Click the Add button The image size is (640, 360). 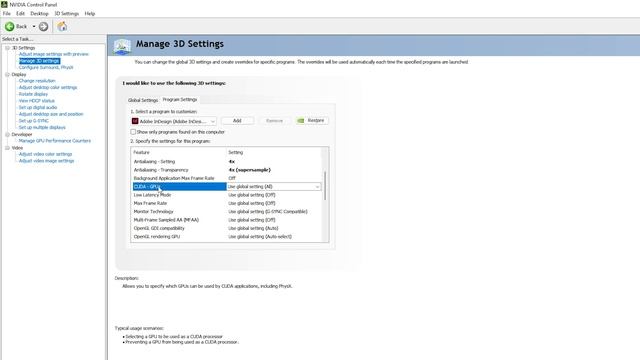tap(237, 121)
